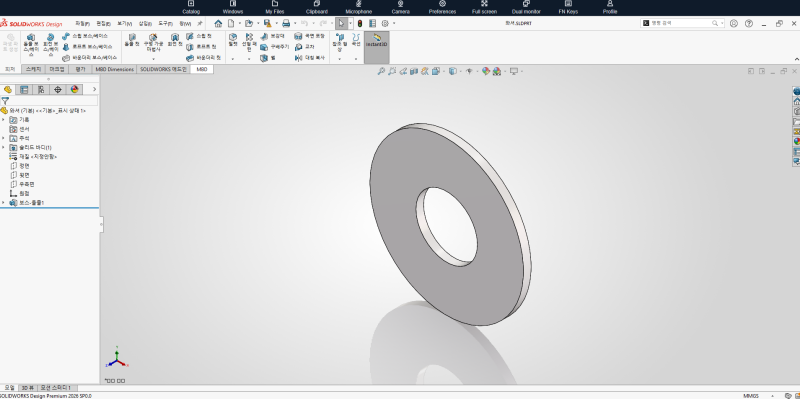
Task: Toggle Dual monitor mode
Action: [x=526, y=7]
